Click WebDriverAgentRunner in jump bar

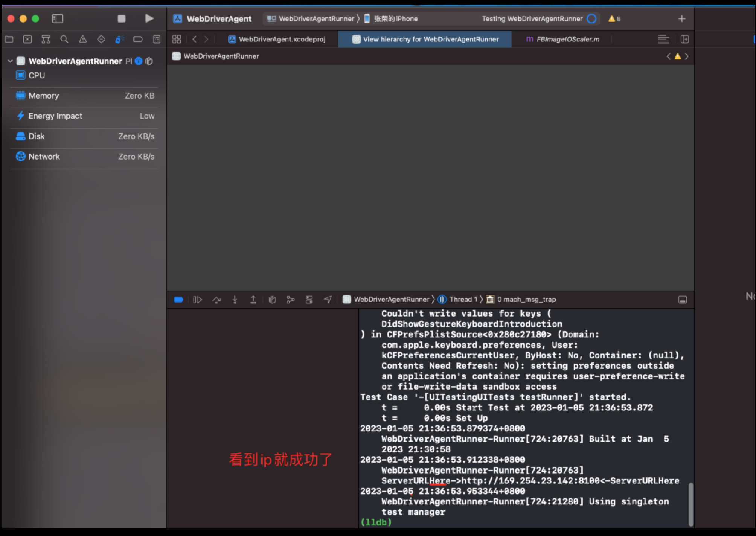(x=216, y=56)
